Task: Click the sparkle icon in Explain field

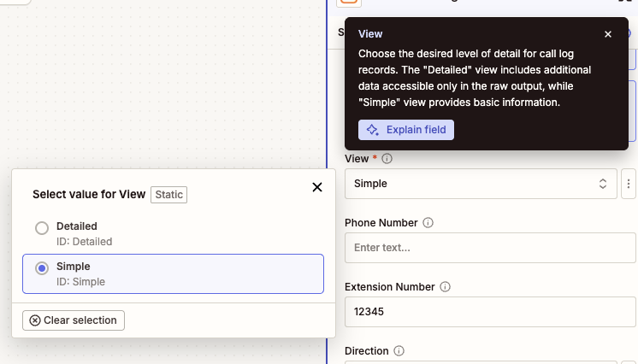Action: pyautogui.click(x=372, y=130)
